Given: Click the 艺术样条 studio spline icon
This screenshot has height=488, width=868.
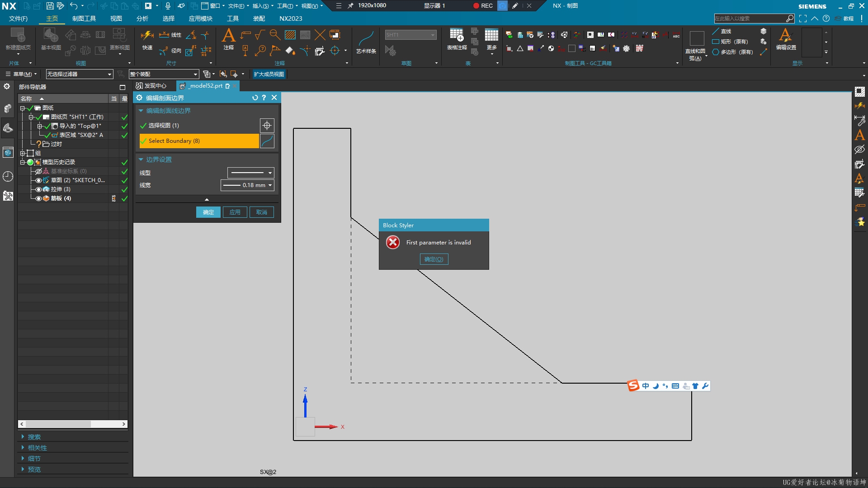Looking at the screenshot, I should tap(366, 42).
